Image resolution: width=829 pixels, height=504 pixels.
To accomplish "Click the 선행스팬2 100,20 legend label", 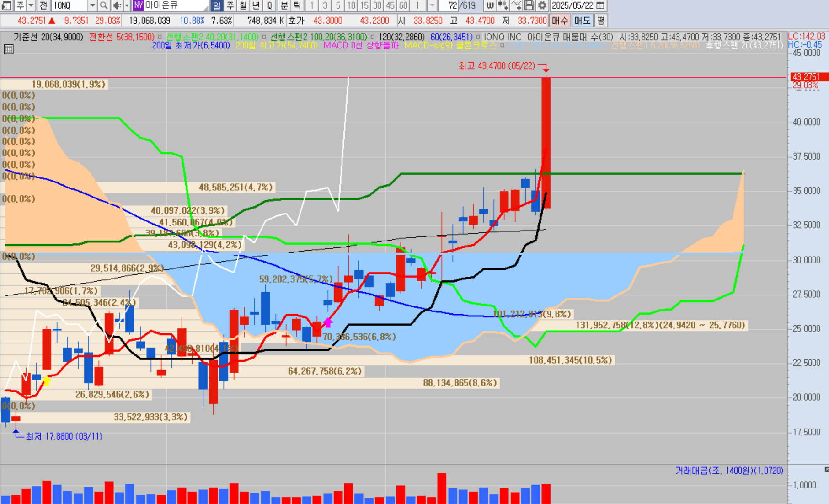I will [x=318, y=37].
